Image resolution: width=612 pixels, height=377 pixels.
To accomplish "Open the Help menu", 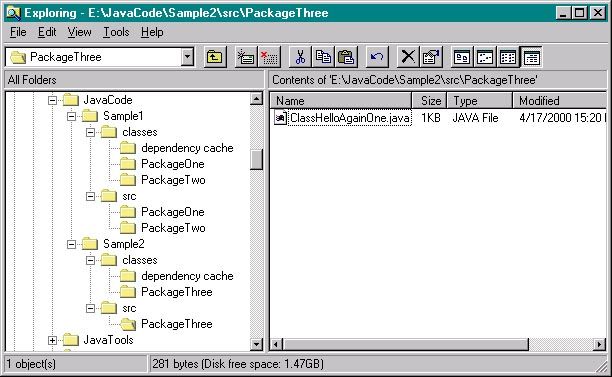I will [152, 32].
